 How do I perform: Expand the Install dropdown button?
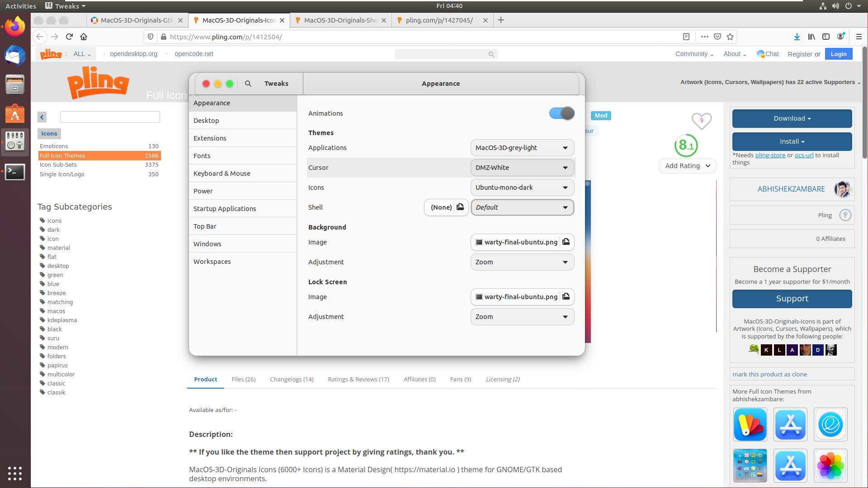tap(792, 141)
